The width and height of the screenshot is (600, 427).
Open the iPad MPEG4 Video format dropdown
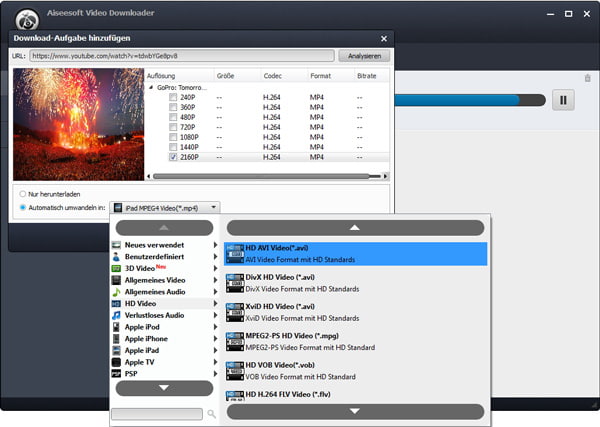click(x=165, y=208)
